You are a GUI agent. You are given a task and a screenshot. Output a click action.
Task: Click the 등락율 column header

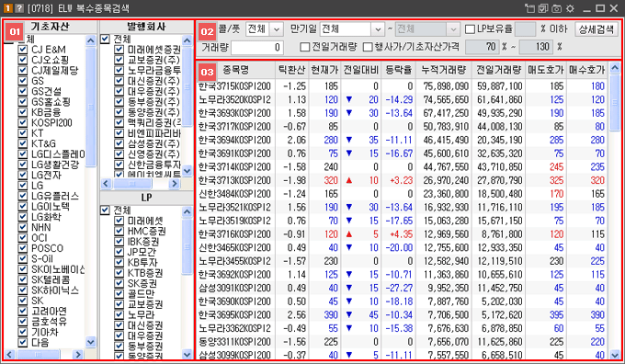point(398,70)
